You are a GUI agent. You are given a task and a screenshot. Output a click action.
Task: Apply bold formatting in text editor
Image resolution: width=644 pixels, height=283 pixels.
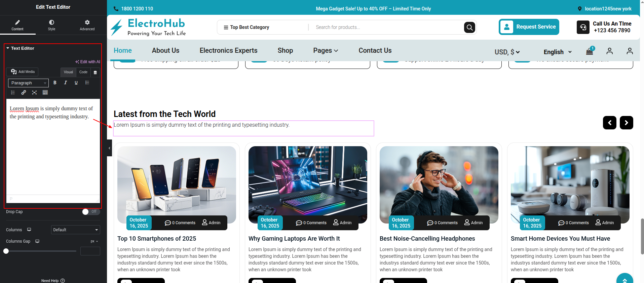point(55,83)
